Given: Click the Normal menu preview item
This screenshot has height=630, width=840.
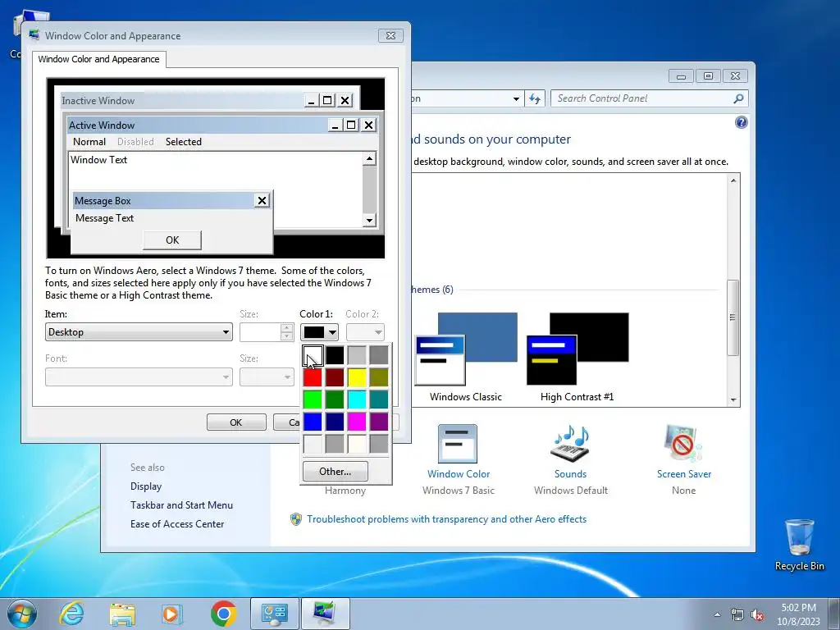Looking at the screenshot, I should [89, 141].
